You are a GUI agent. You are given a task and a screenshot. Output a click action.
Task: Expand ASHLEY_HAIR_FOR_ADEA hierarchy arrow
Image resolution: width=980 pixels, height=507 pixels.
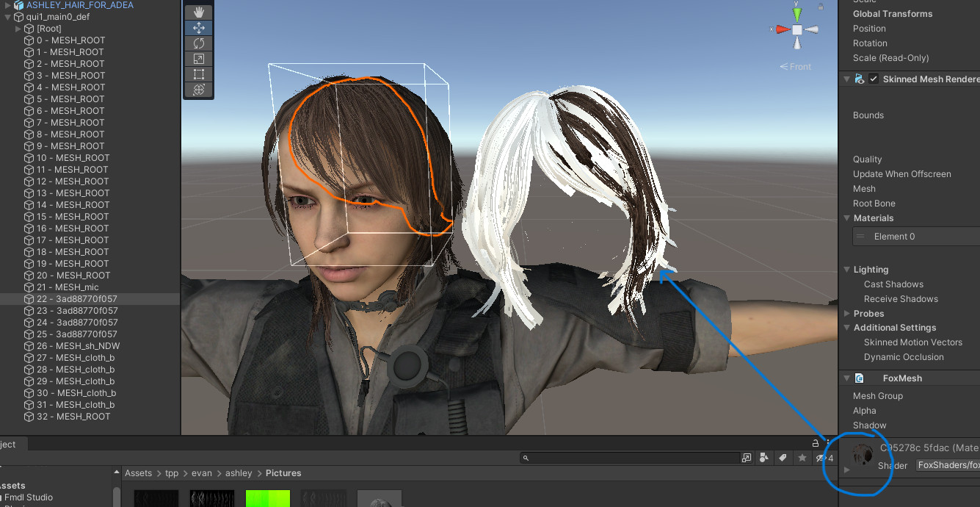tap(8, 5)
